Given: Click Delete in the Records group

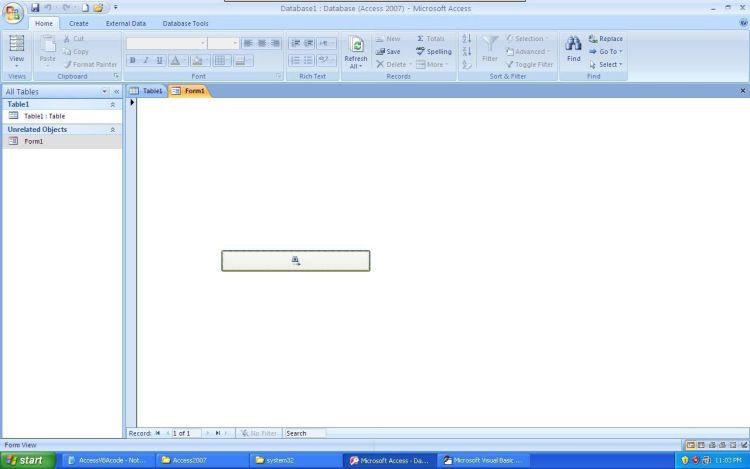Looking at the screenshot, I should click(393, 65).
